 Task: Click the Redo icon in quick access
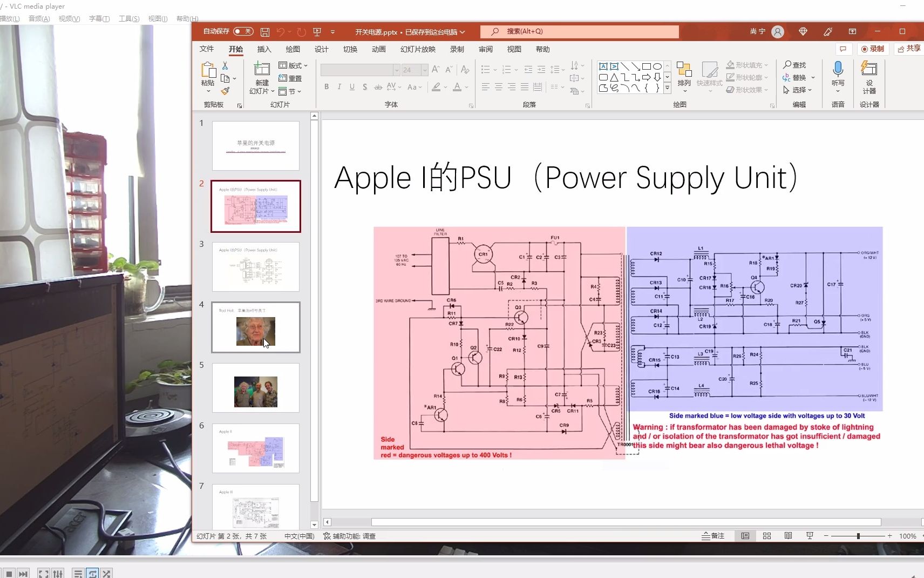pos(302,32)
